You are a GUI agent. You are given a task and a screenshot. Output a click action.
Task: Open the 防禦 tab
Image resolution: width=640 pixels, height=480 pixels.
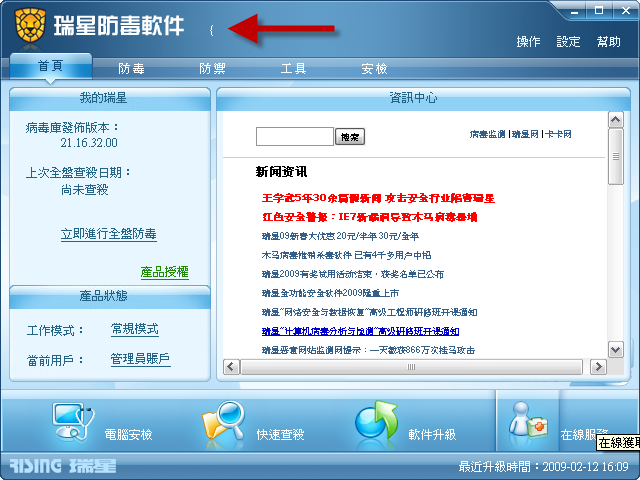coord(212,68)
